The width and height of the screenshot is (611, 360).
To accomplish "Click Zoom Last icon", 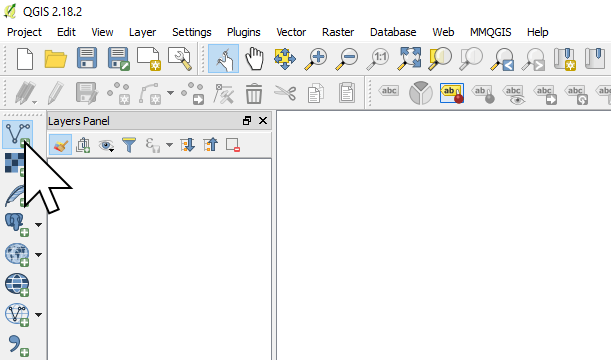I will pyautogui.click(x=502, y=59).
